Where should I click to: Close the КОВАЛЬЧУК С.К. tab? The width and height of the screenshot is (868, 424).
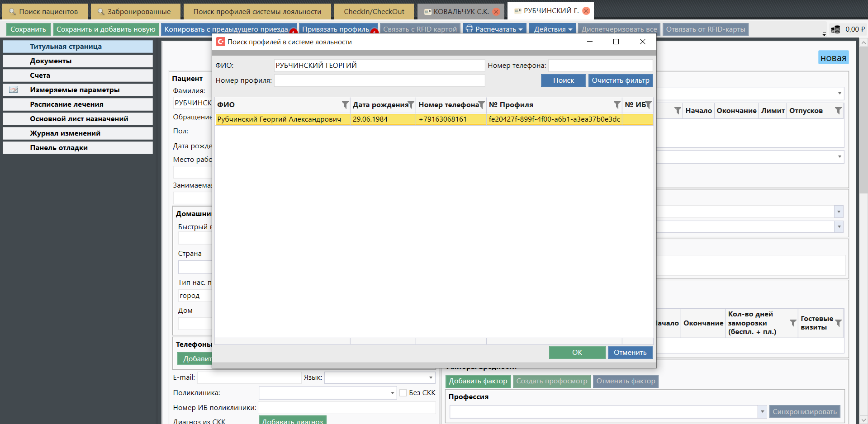496,12
